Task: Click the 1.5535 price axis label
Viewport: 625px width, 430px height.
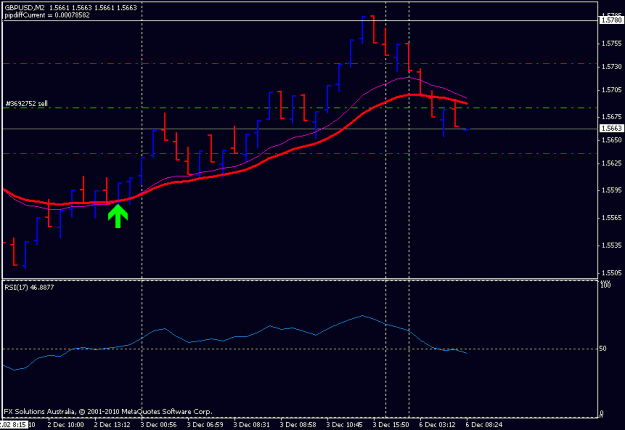Action: point(611,245)
